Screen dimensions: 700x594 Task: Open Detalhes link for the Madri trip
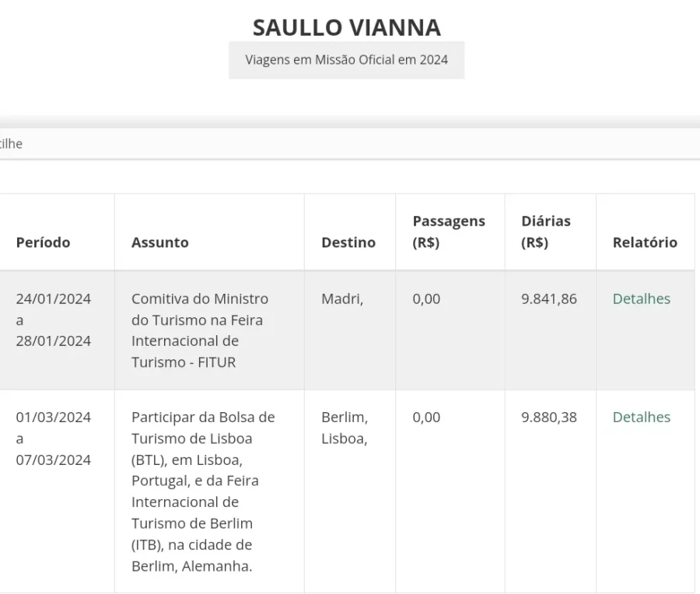[x=641, y=299]
